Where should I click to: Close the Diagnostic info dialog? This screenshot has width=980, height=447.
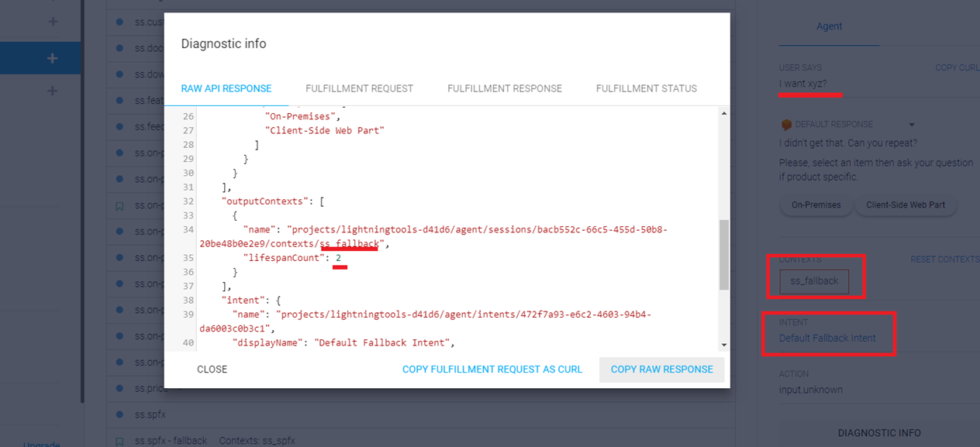(x=212, y=370)
